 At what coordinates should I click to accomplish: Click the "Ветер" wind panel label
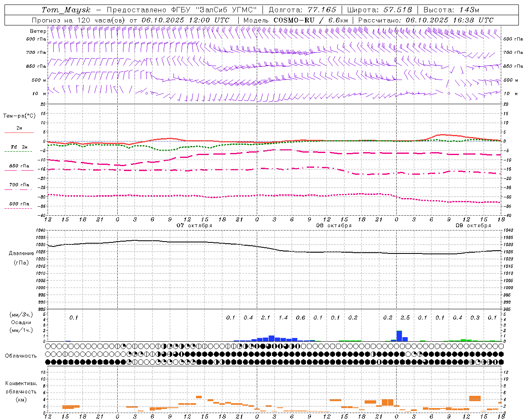(38, 31)
